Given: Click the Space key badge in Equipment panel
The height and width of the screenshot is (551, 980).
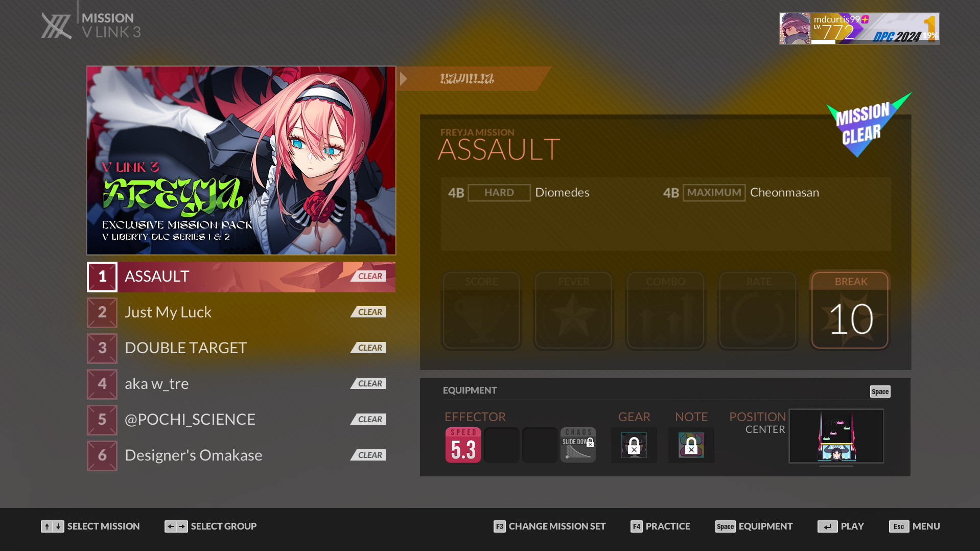Looking at the screenshot, I should click(880, 392).
